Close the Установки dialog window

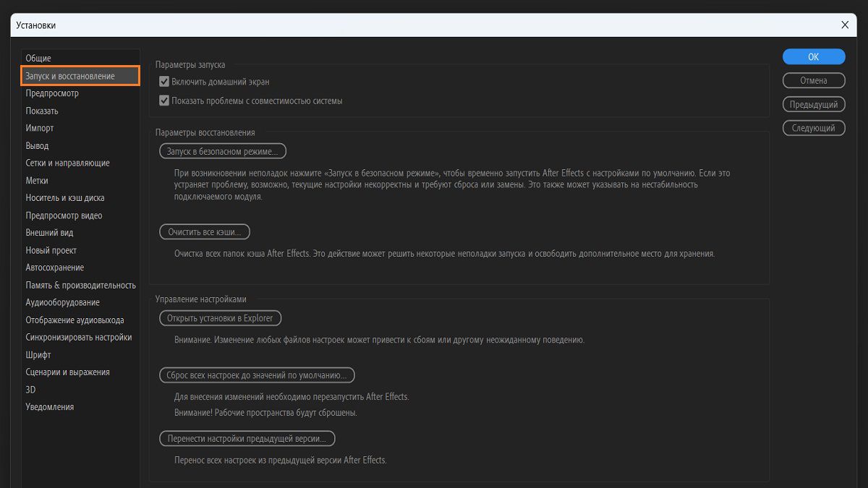[x=844, y=25]
